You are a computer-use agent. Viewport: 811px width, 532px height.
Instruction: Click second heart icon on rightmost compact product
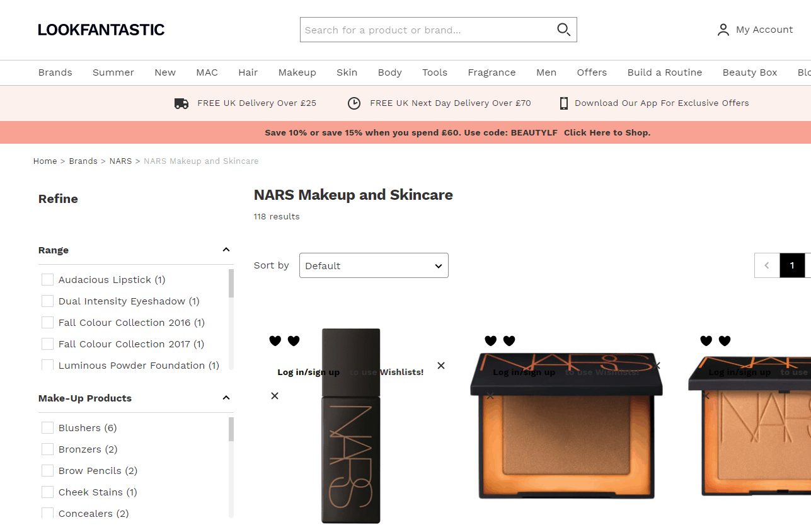point(725,341)
